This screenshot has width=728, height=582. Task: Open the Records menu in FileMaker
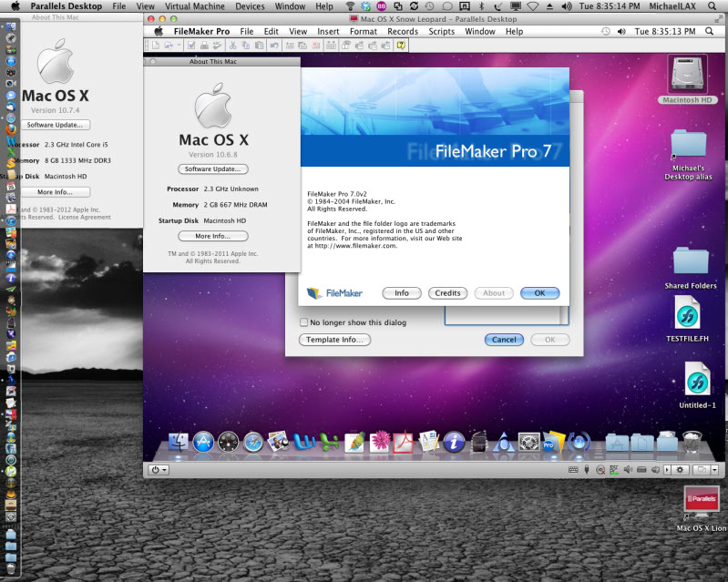pos(403,31)
